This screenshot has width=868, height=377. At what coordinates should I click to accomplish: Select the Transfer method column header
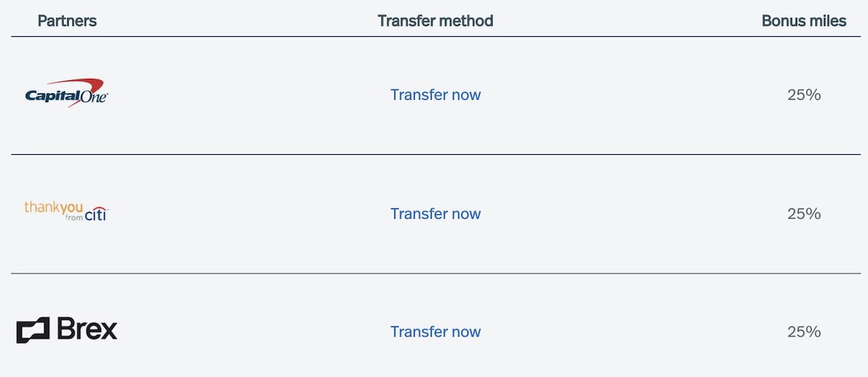(435, 21)
